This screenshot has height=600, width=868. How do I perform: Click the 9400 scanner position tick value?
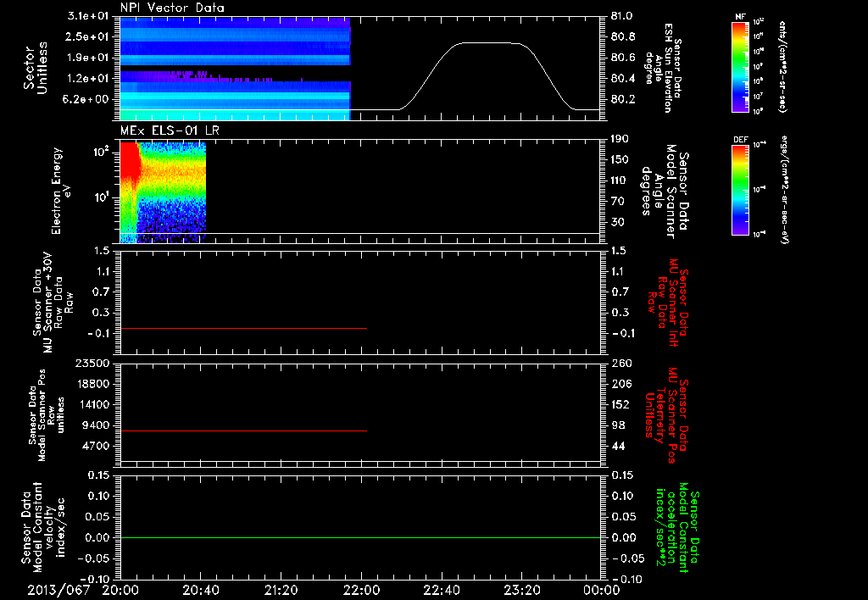[97, 425]
